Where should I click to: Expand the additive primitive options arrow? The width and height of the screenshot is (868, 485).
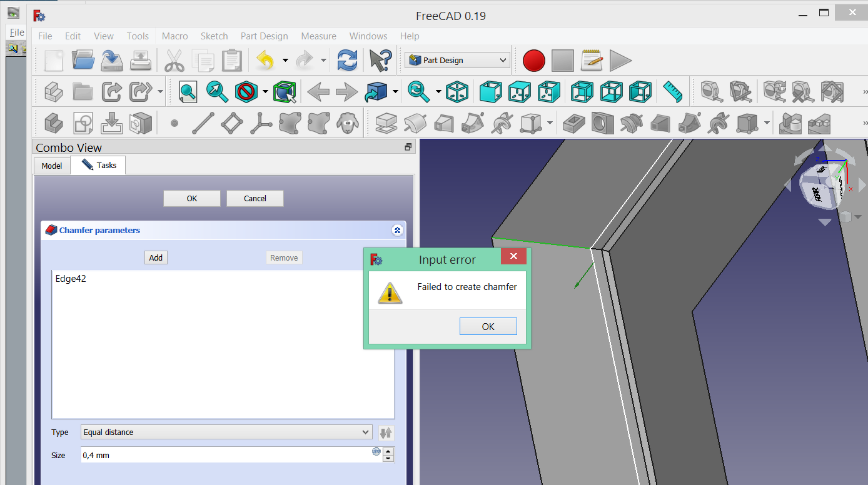pos(550,123)
